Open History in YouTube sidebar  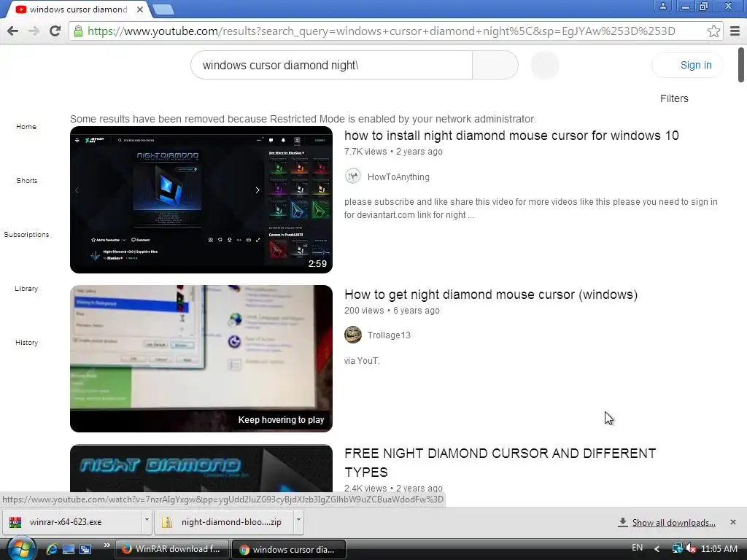click(x=26, y=343)
